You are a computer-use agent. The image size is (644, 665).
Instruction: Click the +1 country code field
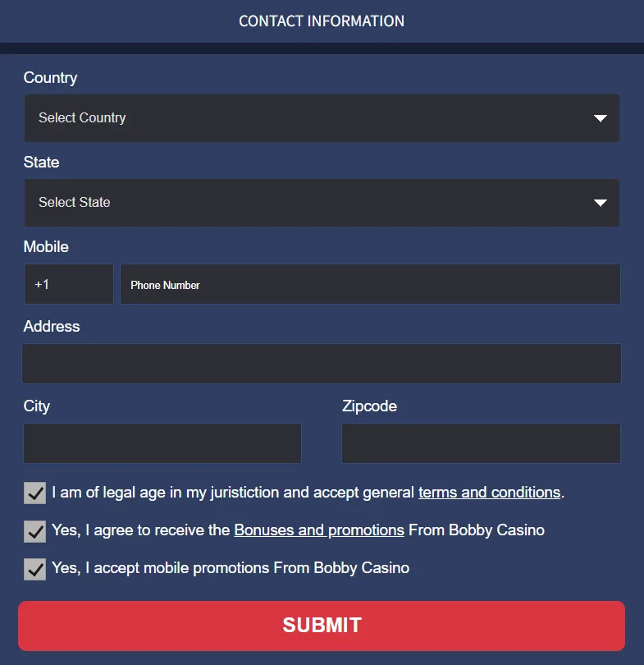click(68, 284)
